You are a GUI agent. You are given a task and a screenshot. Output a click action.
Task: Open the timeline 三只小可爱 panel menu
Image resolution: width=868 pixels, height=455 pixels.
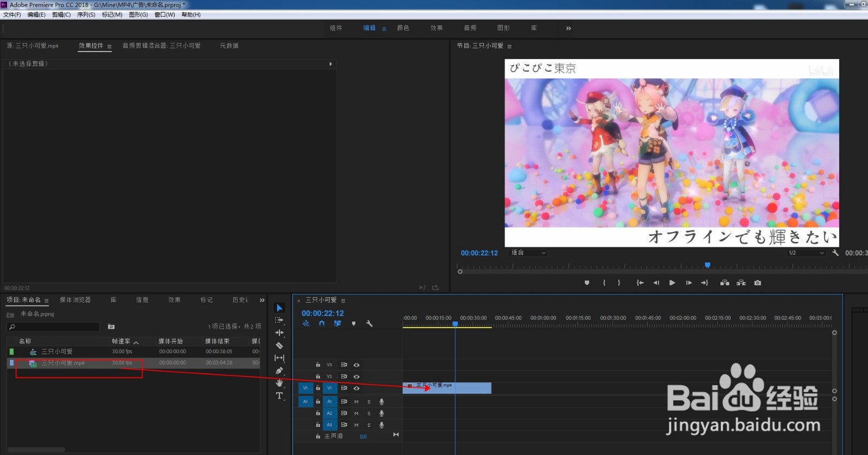pyautogui.click(x=343, y=300)
